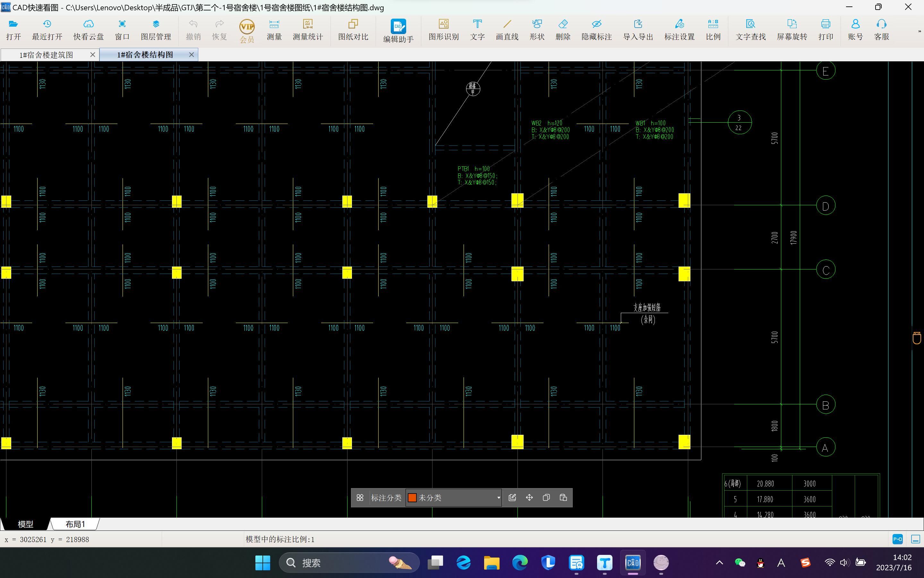Click the 模型中的标注比例:1 status text

tap(280, 539)
